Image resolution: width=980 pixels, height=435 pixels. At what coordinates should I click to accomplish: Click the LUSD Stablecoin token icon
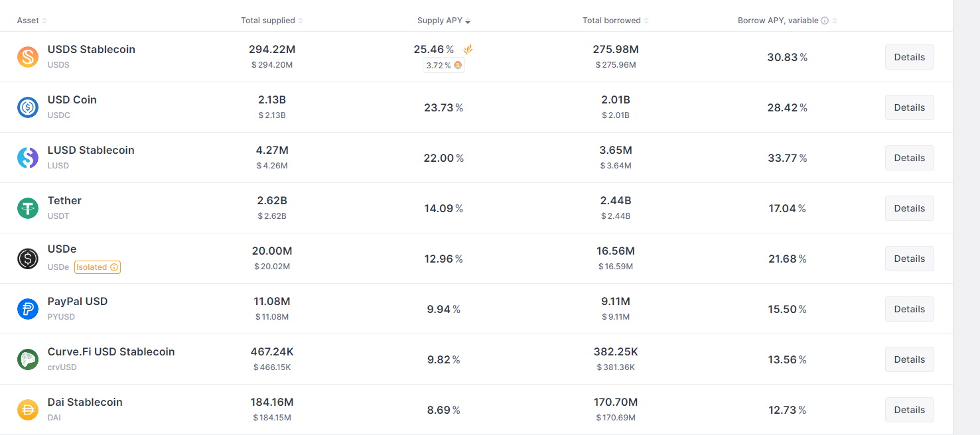coord(28,158)
